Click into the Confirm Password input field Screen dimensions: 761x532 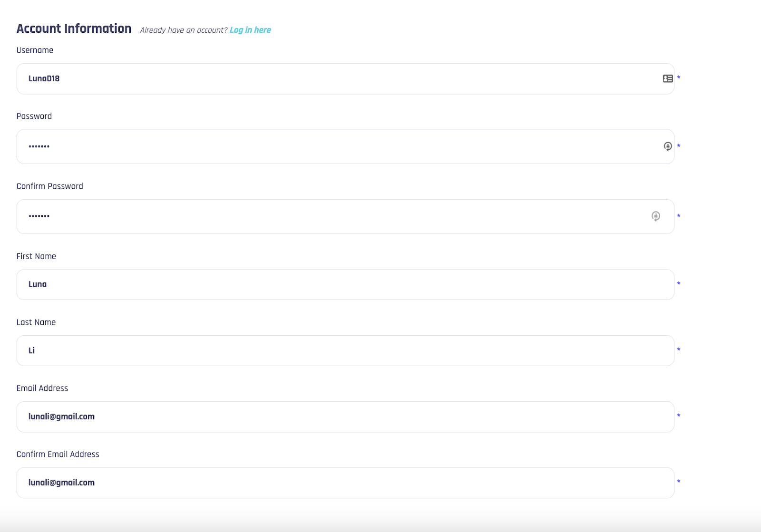pyautogui.click(x=345, y=216)
